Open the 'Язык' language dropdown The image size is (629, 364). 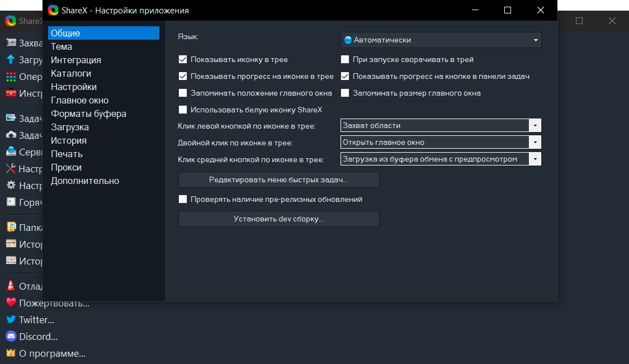coord(441,40)
